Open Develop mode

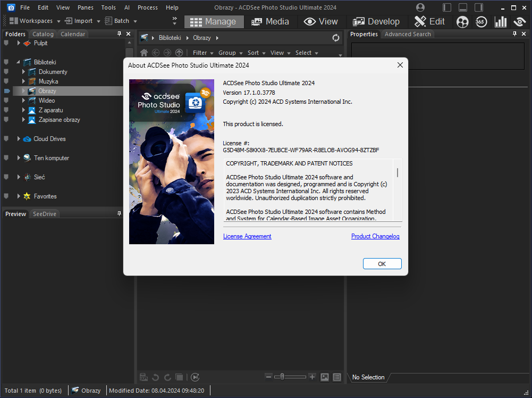[x=376, y=21]
